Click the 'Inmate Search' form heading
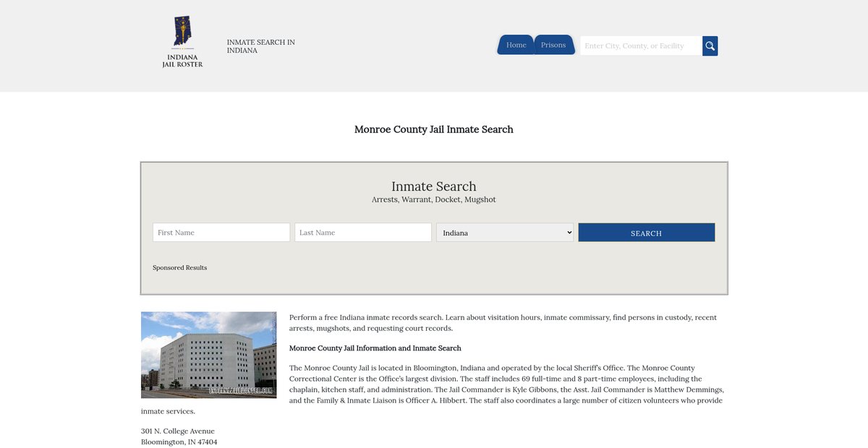 [434, 186]
